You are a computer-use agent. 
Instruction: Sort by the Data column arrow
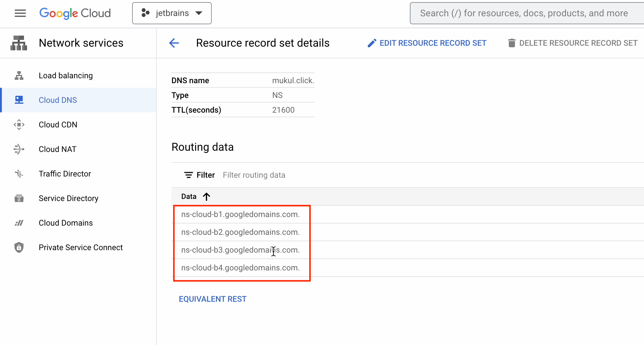[x=206, y=196]
